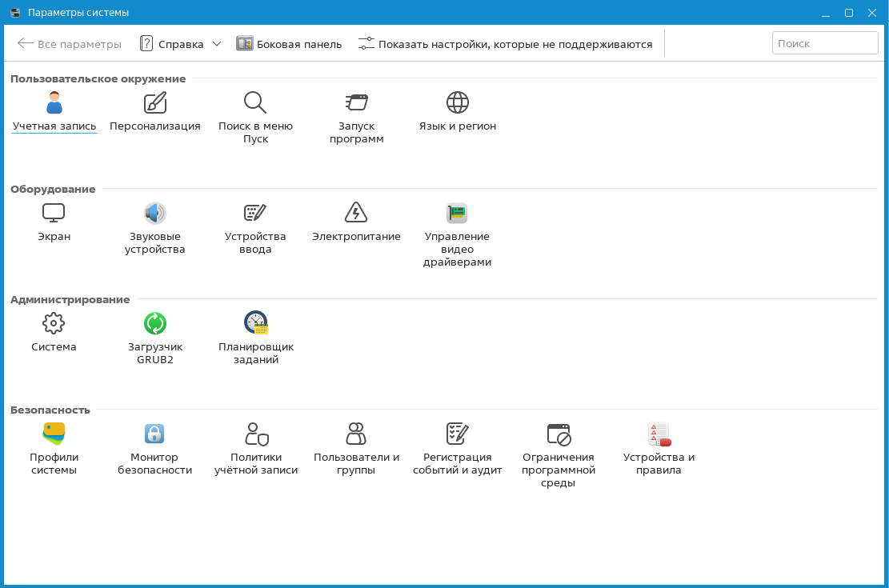
Task: Click the Поиск search field
Action: coord(824,44)
